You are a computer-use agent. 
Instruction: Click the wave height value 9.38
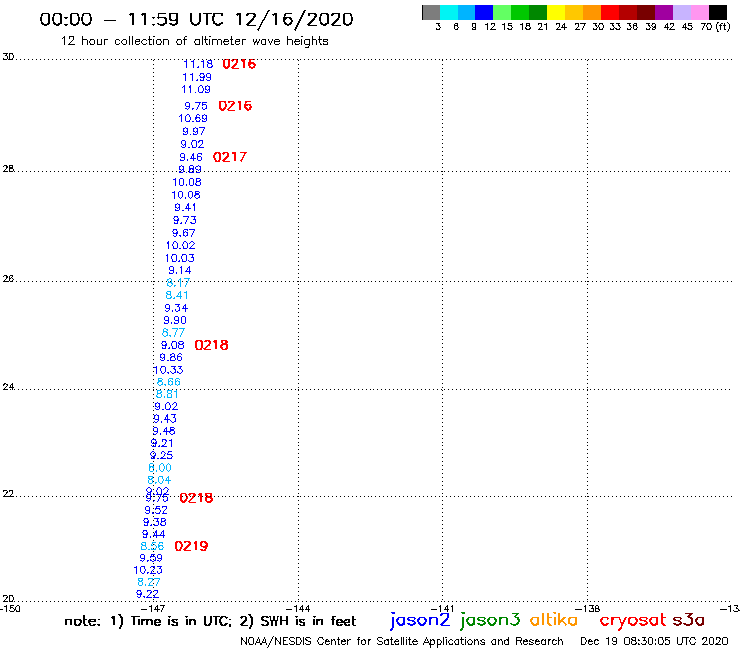pos(155,522)
